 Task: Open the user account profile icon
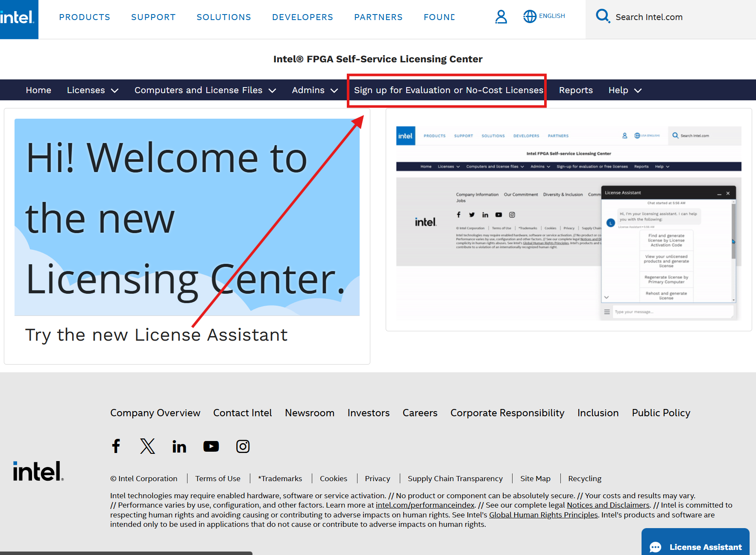pos(501,17)
